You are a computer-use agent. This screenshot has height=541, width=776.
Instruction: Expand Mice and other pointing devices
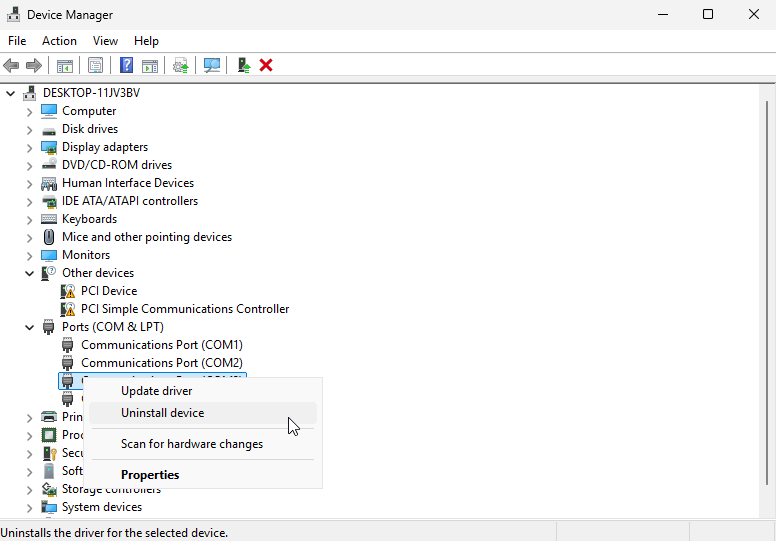(29, 238)
